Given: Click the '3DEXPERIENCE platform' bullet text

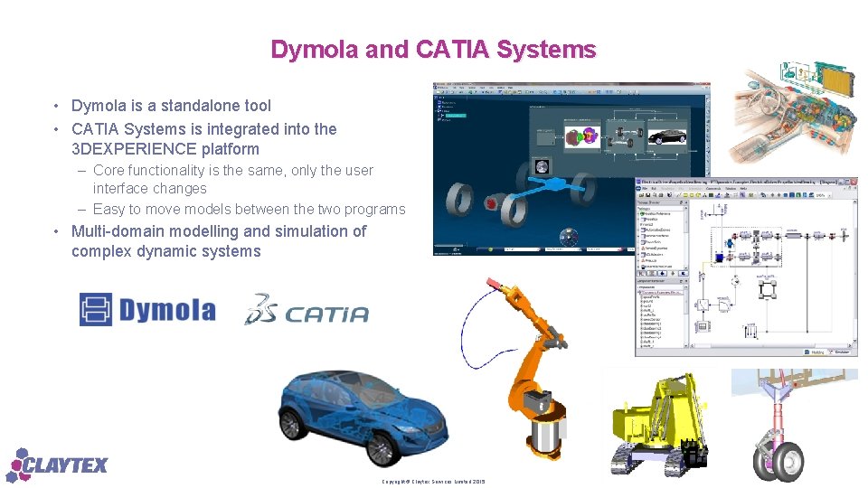Looking at the screenshot, I should click(x=165, y=149).
